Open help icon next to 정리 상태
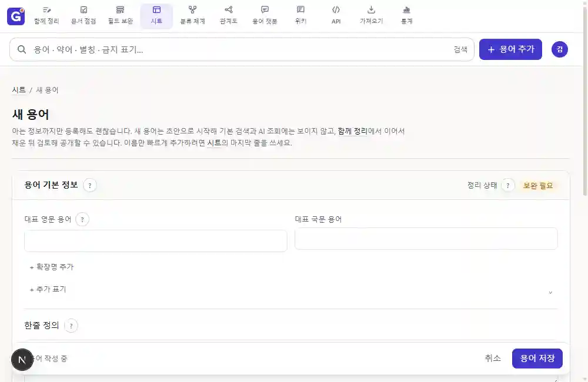The image size is (588, 382). (508, 185)
